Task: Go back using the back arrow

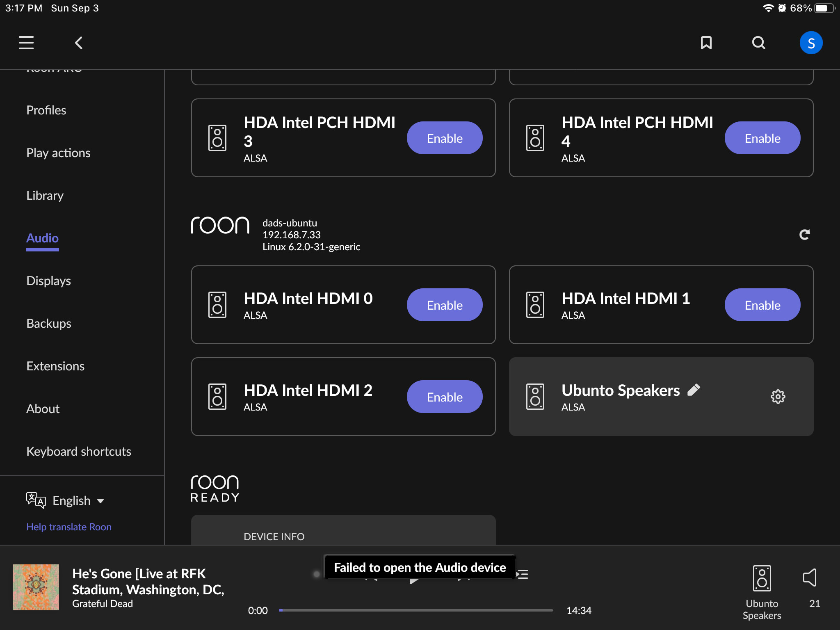Action: point(79,43)
